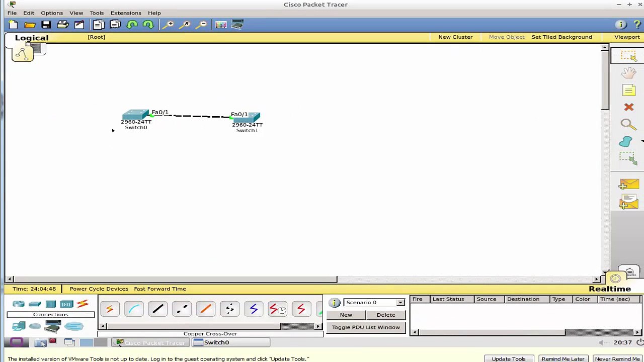This screenshot has height=362, width=644.
Task: Zoom in on the workspace
Action: tap(169, 25)
